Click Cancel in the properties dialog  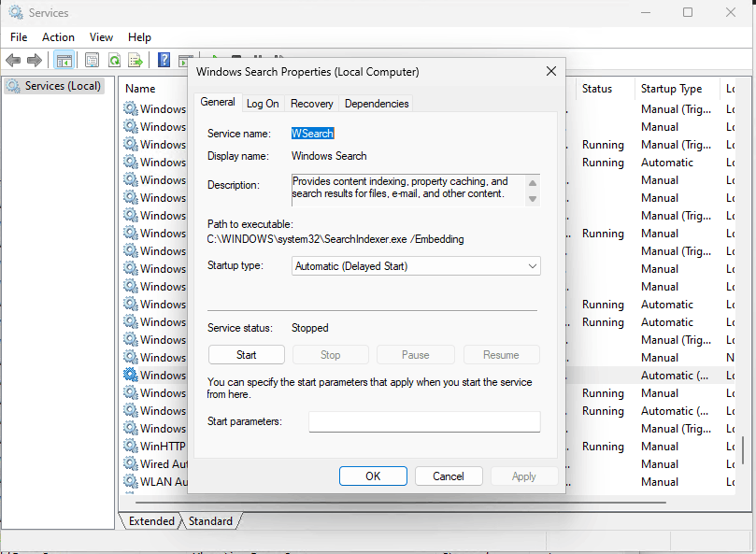[x=449, y=476]
